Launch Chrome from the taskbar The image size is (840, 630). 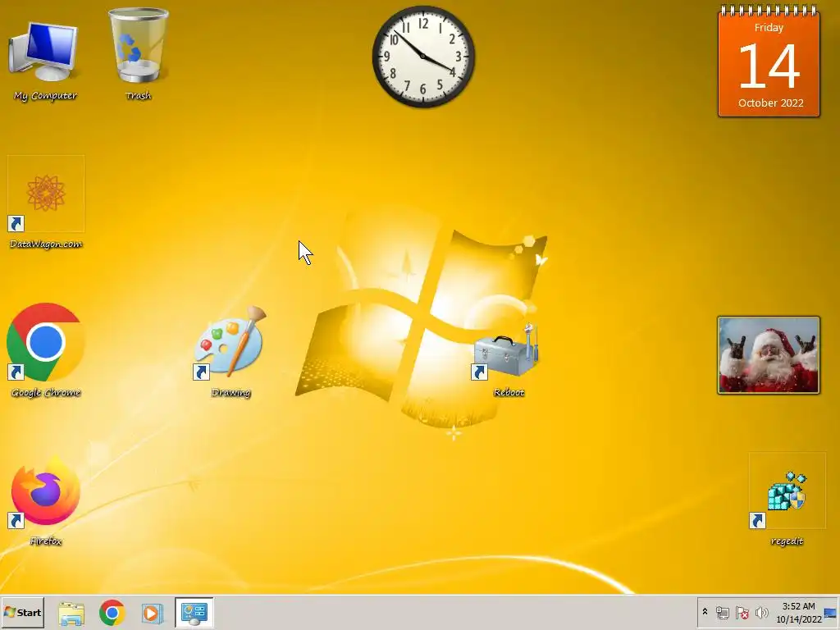tap(112, 613)
